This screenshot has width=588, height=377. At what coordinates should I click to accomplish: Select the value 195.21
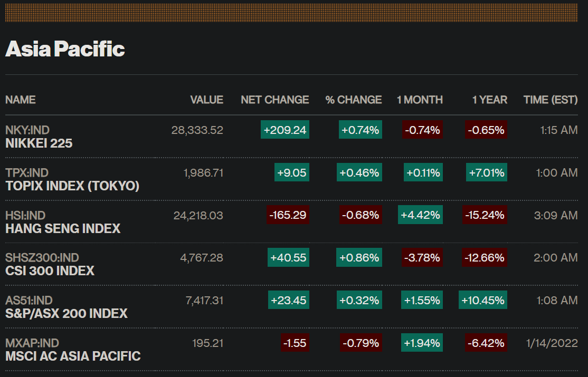click(208, 343)
